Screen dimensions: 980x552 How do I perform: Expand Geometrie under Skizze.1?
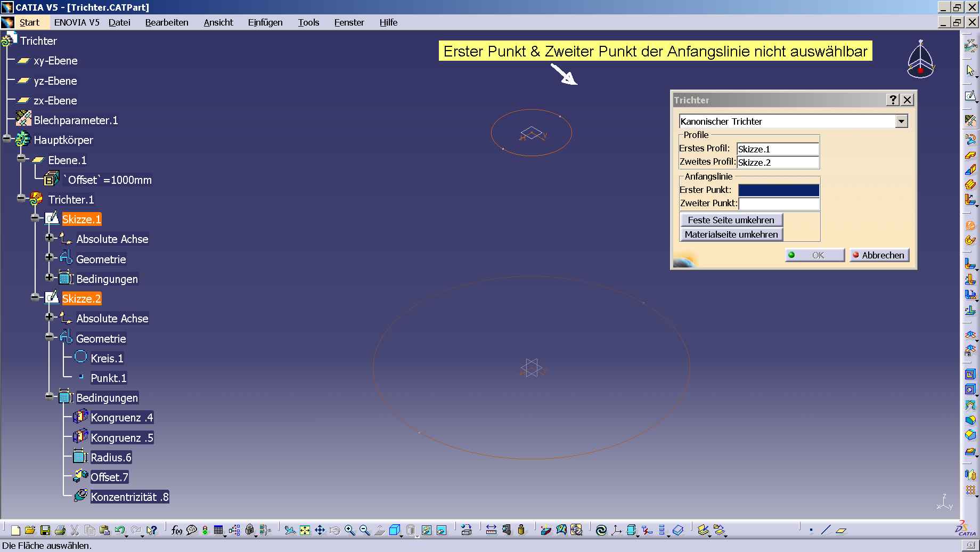(50, 257)
